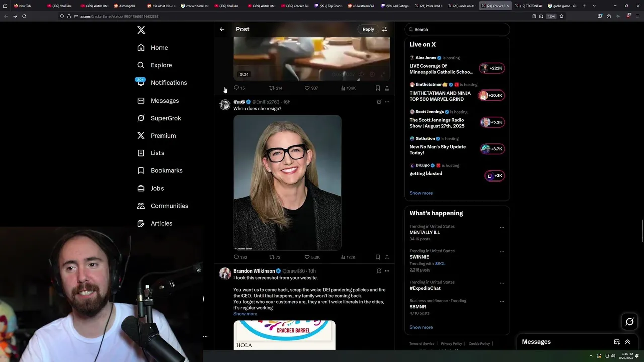Share the video post
This screenshot has height=362, width=644.
point(387,88)
